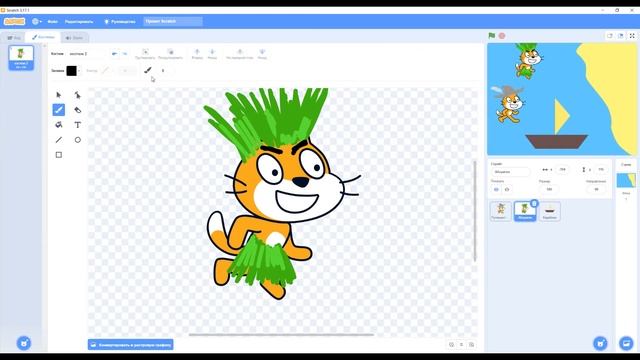Click the sprite size field
The image size is (640, 360).
[549, 189]
